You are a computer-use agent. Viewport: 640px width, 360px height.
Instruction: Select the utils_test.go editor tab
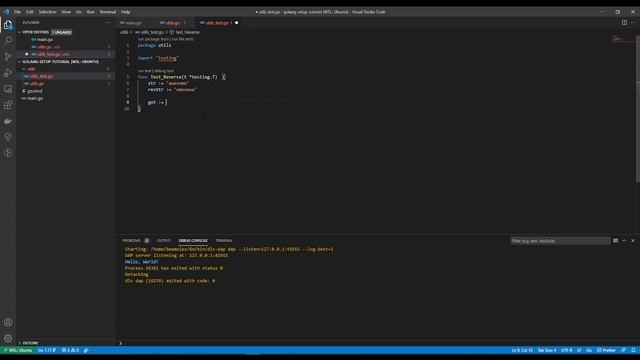pos(218,23)
